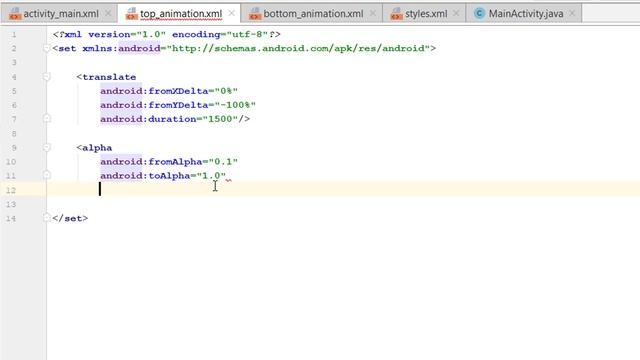This screenshot has width=640, height=360.
Task: Click line number 1 in the gutter
Action: (14, 35)
